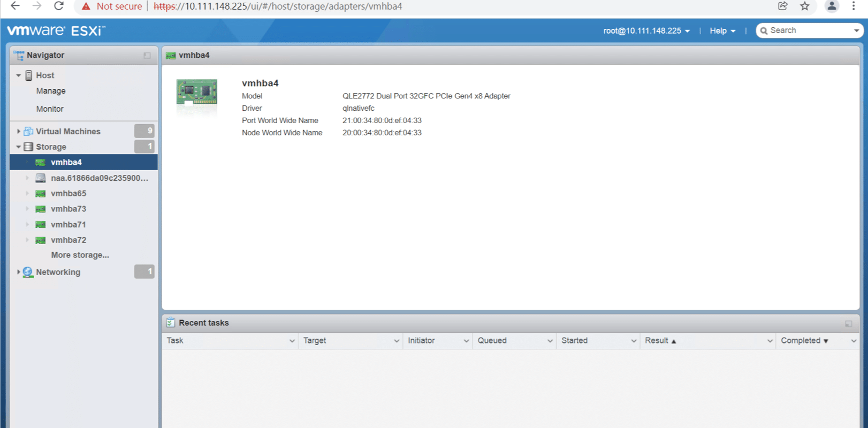
Task: Minimize the Recent tasks panel
Action: click(x=848, y=324)
